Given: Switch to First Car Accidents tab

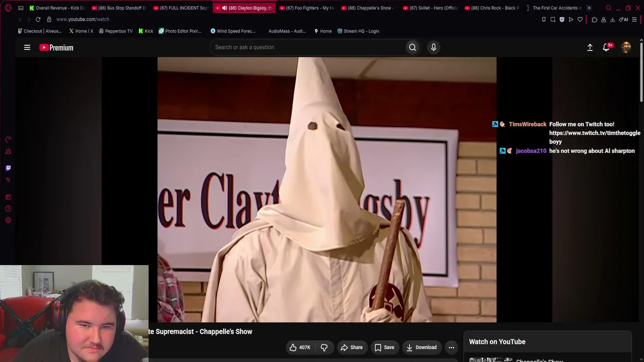Looking at the screenshot, I should [554, 8].
